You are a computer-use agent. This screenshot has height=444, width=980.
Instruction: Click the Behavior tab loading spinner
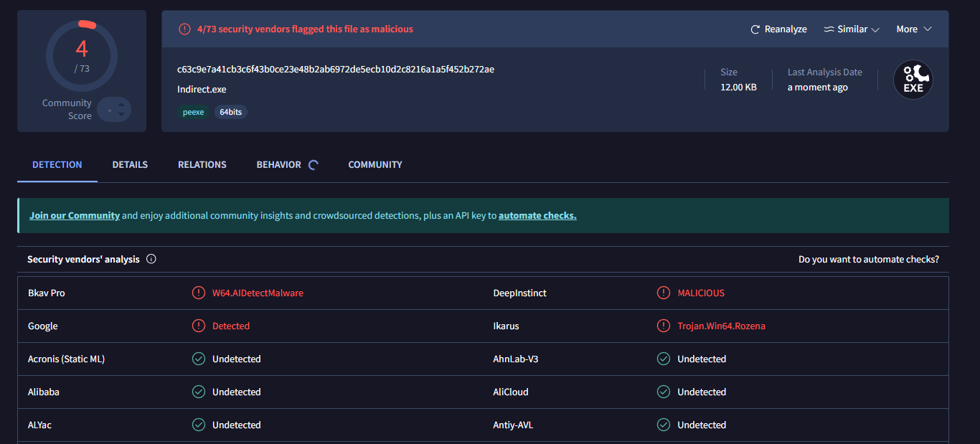click(x=313, y=165)
